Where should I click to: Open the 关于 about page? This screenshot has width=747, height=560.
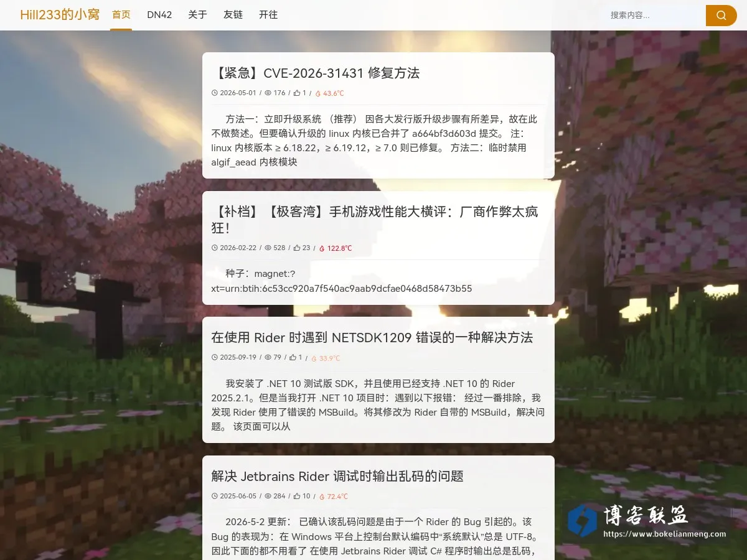click(197, 15)
